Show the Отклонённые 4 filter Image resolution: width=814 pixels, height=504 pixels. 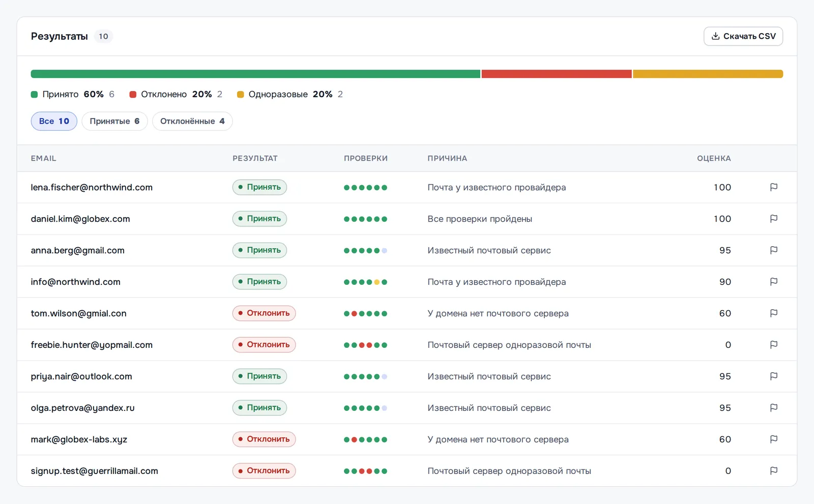192,121
